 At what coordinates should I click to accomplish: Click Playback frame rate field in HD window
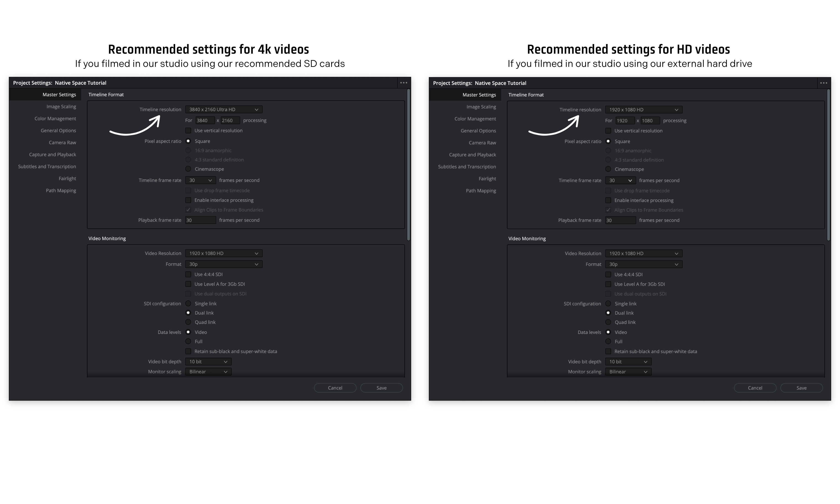pyautogui.click(x=621, y=220)
